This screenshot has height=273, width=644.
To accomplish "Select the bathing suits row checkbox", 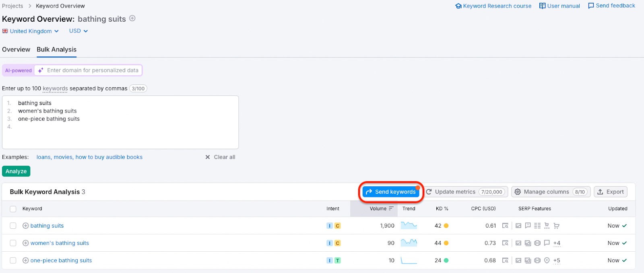I will click(13, 226).
